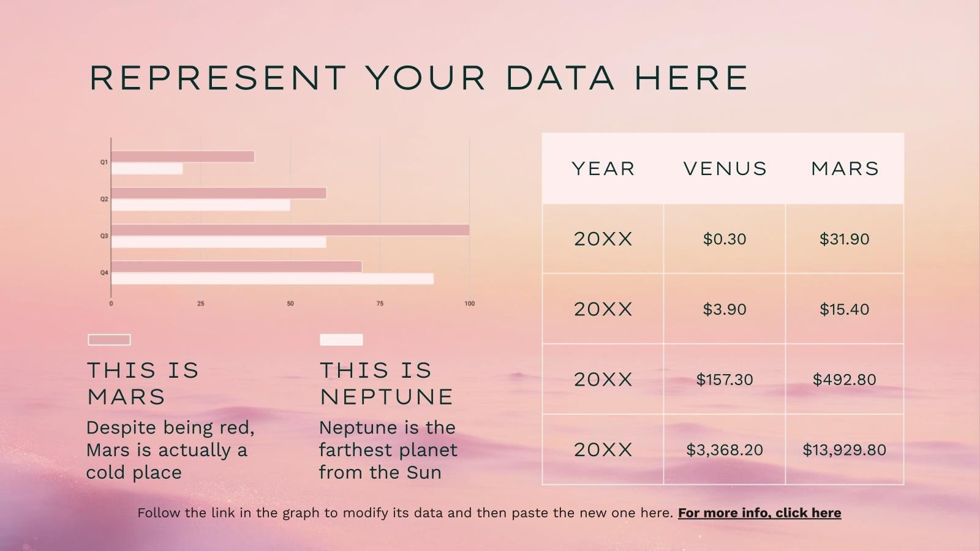Click the $31.90 table cell

(x=844, y=239)
